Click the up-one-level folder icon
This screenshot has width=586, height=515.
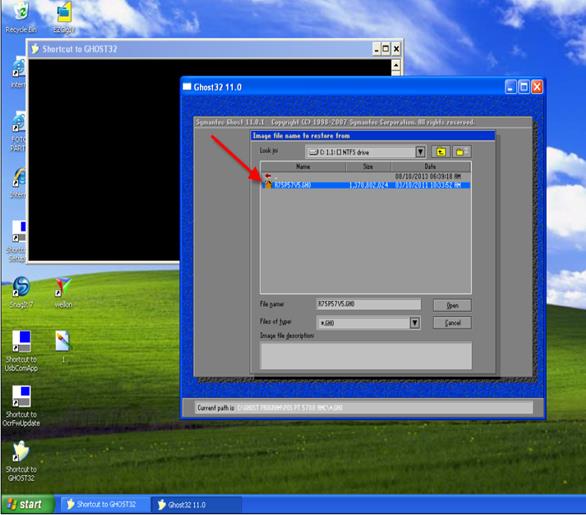[x=441, y=152]
